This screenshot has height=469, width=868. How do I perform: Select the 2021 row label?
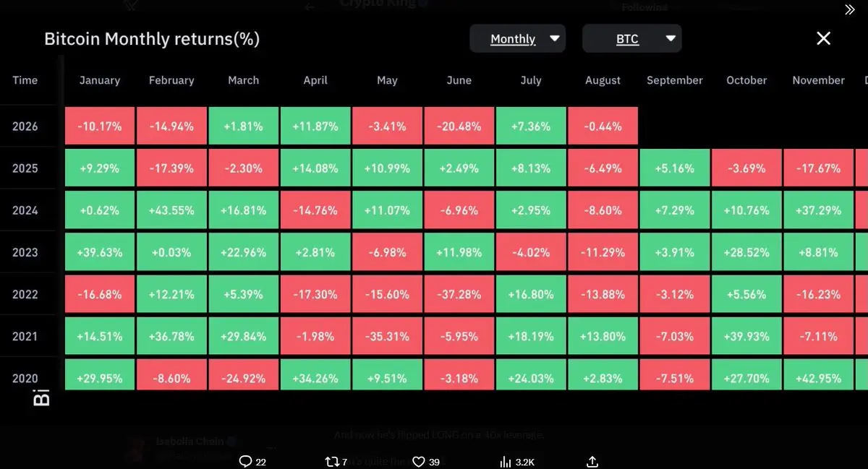(25, 336)
